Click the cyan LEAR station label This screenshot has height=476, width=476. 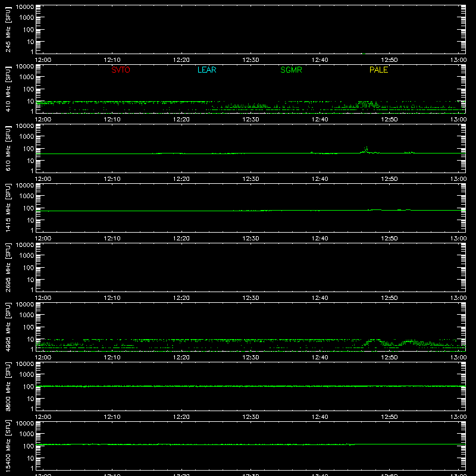(206, 70)
